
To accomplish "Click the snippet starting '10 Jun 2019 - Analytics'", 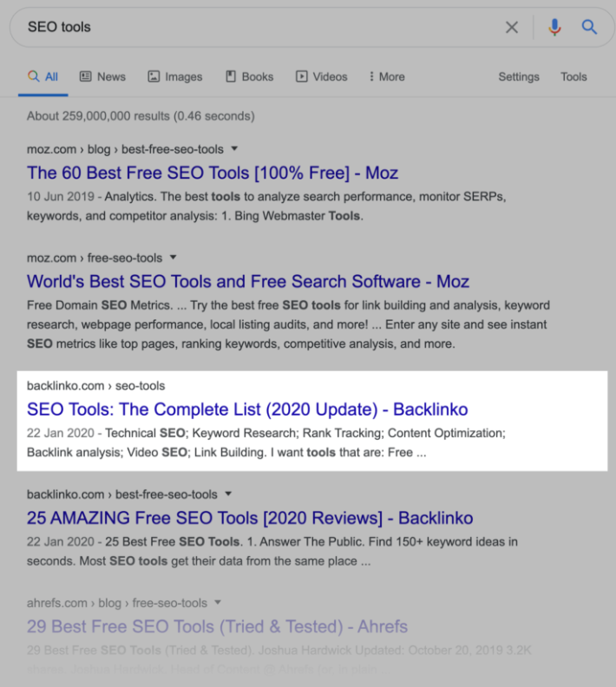I will [266, 206].
